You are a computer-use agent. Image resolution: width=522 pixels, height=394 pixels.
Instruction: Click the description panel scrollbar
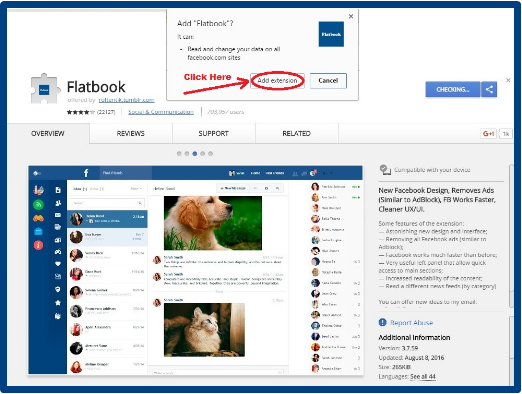[x=511, y=235]
